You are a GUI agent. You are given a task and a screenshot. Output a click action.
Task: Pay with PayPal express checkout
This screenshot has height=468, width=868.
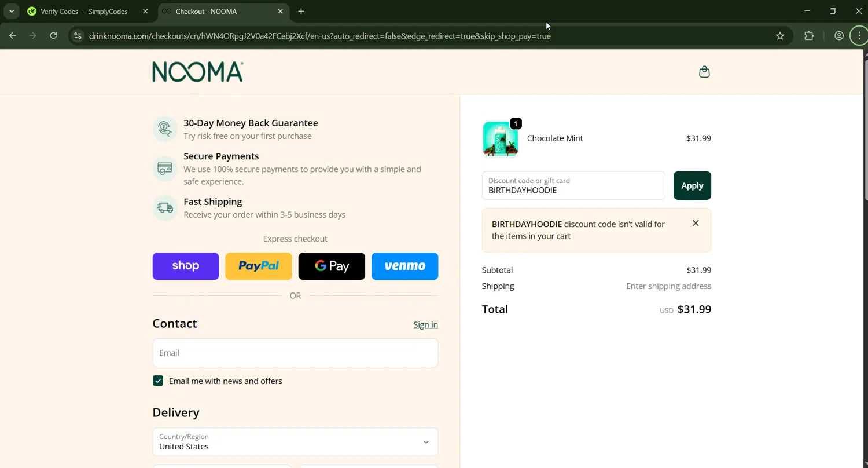point(259,266)
